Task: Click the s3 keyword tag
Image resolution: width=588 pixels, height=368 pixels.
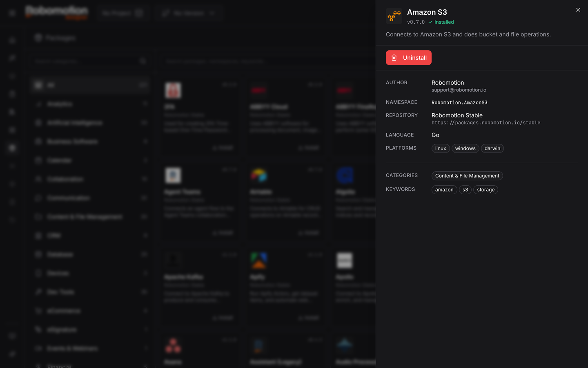Action: [465, 190]
